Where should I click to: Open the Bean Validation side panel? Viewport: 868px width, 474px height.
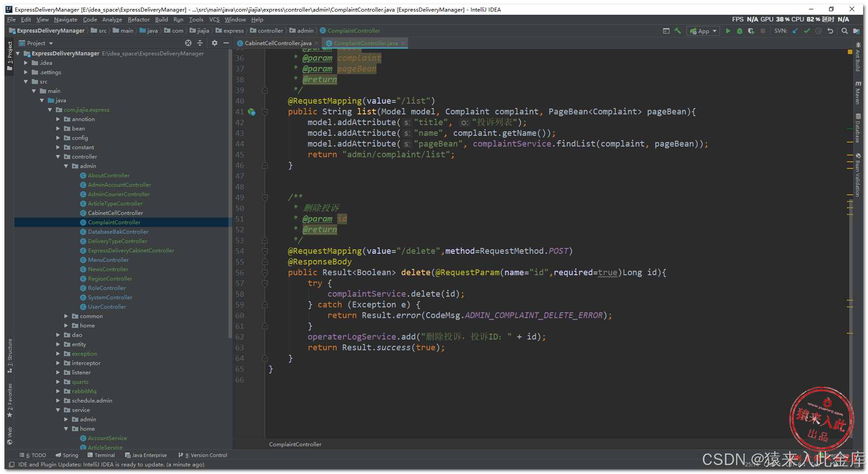(858, 175)
